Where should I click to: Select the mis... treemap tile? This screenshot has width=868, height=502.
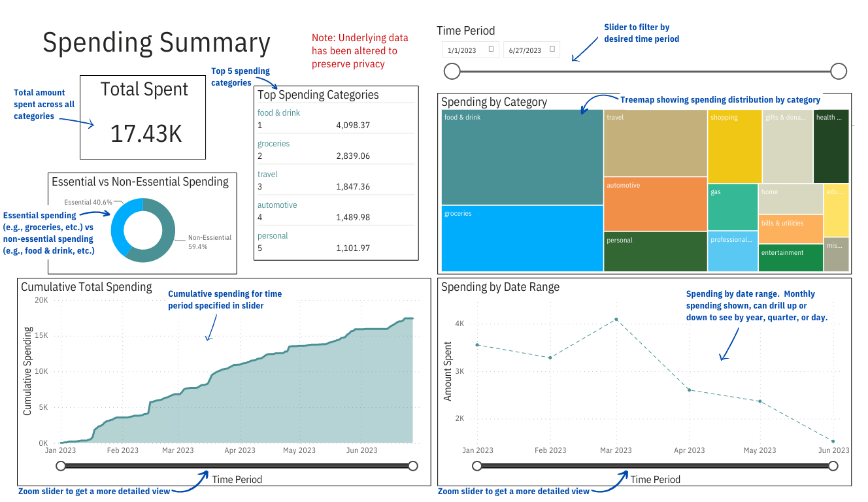point(837,254)
